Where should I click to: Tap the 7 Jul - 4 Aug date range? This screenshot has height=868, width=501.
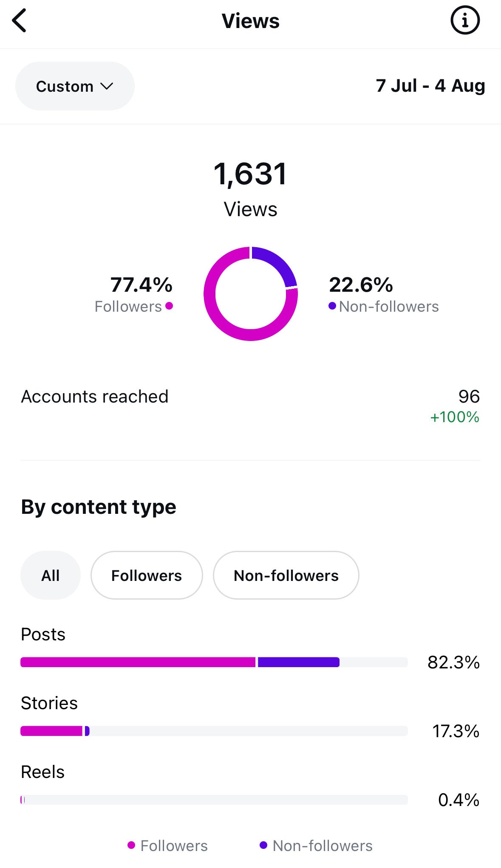click(x=430, y=86)
